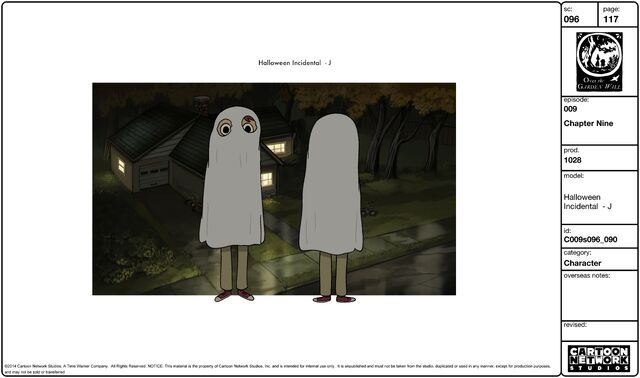Viewport: 640px width, 378px height.
Task: Click the lit garage window of the house
Action: tap(121, 166)
